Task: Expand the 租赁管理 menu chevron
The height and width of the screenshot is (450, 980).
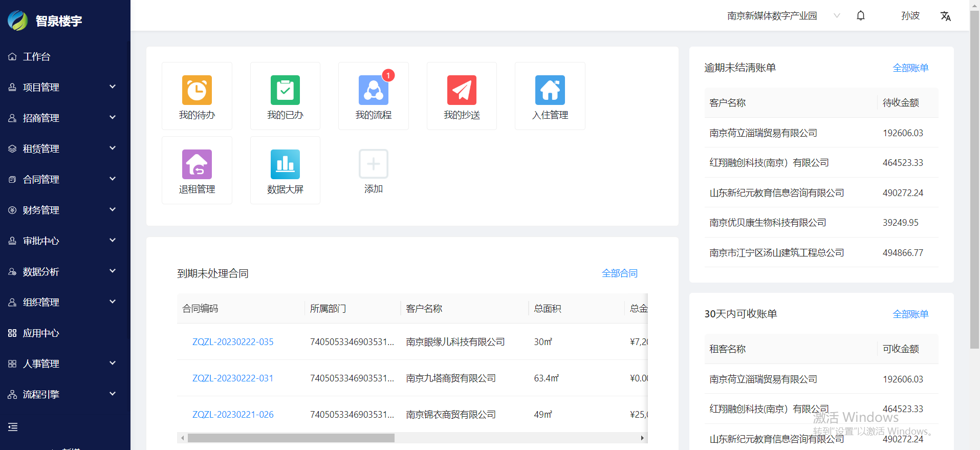Action: pos(113,148)
